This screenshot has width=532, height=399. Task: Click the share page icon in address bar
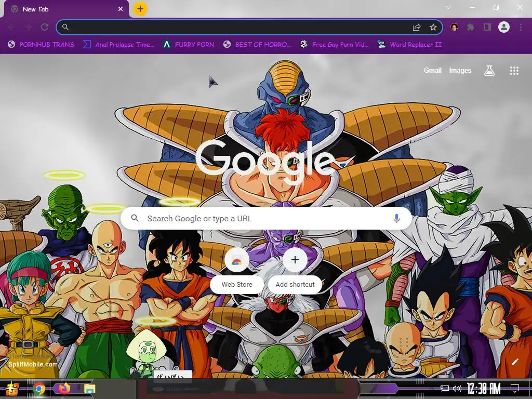click(417, 27)
